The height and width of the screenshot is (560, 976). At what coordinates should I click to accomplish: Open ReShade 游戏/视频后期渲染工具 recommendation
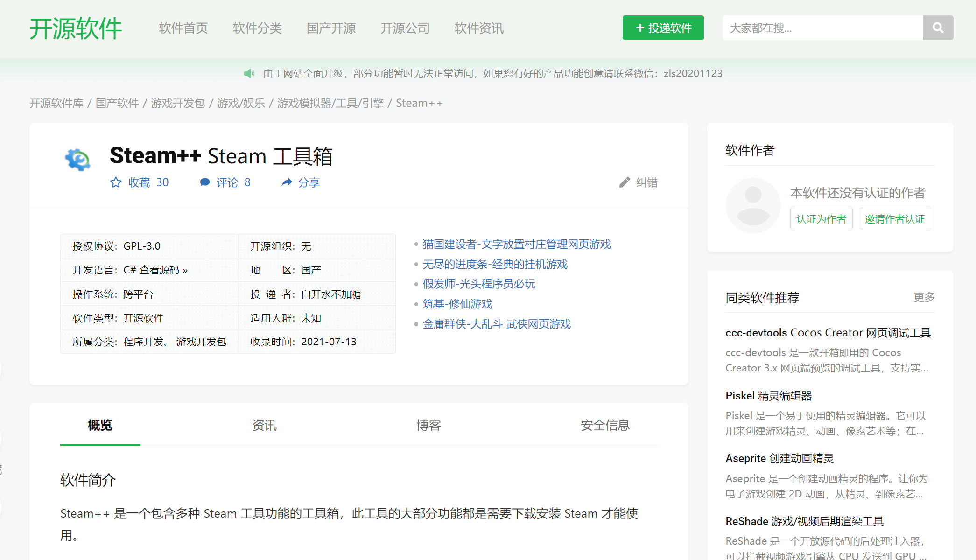(805, 521)
